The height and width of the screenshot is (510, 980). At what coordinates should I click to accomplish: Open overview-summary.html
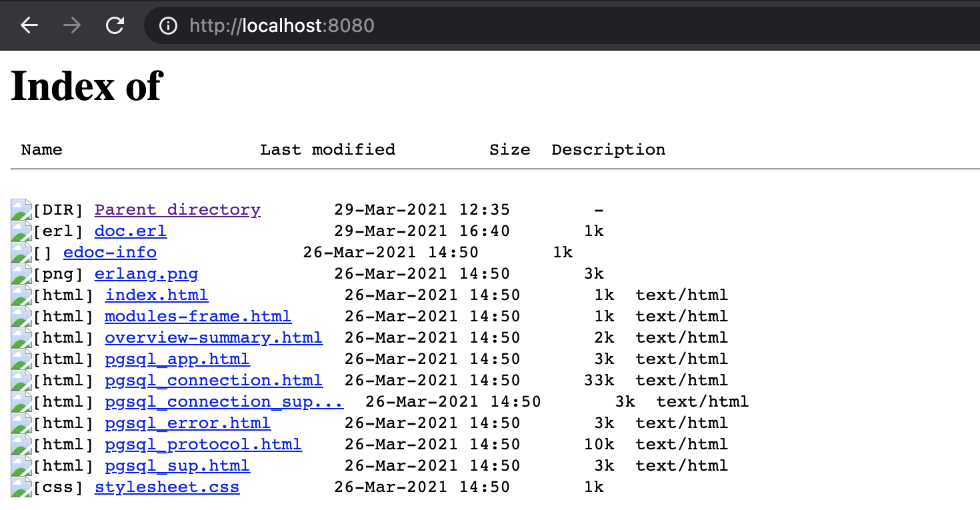tap(213, 337)
